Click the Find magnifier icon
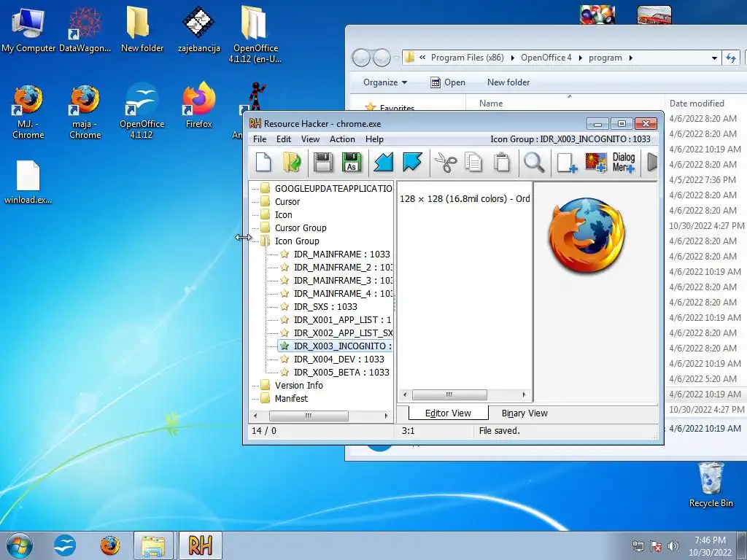Viewport: 747px width, 560px height. click(534, 162)
